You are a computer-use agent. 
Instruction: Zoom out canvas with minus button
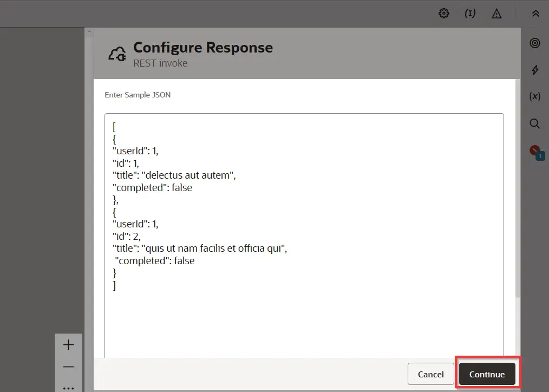(68, 367)
